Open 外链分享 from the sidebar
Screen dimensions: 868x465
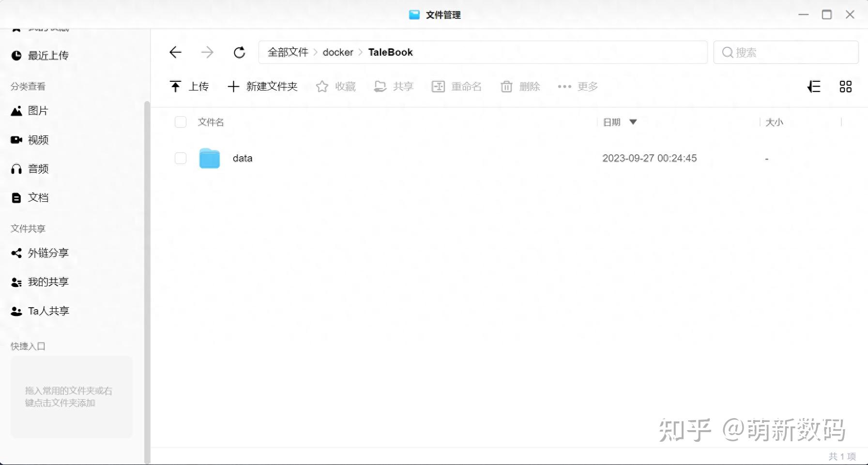pyautogui.click(x=47, y=253)
